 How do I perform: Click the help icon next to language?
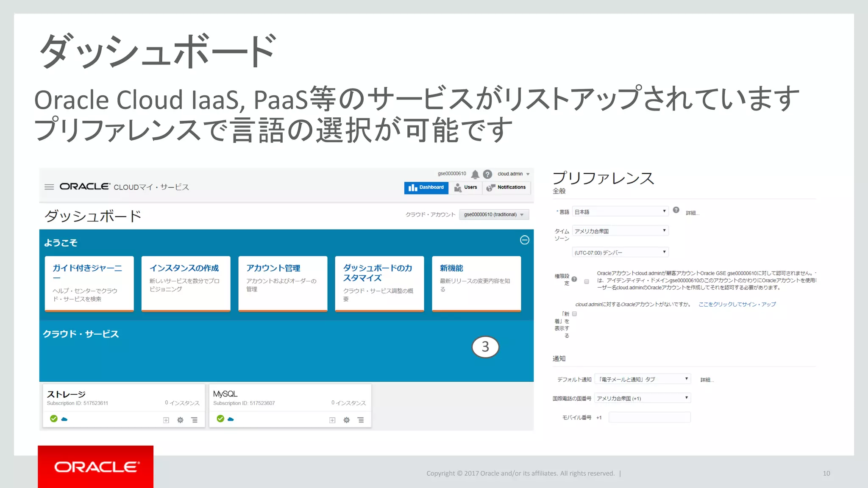pyautogui.click(x=676, y=210)
